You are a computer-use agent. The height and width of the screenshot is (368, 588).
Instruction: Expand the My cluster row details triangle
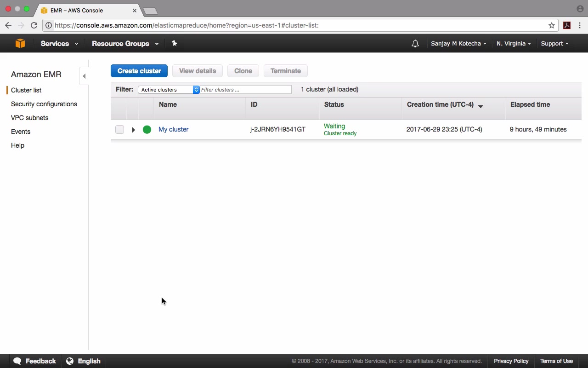click(x=133, y=130)
